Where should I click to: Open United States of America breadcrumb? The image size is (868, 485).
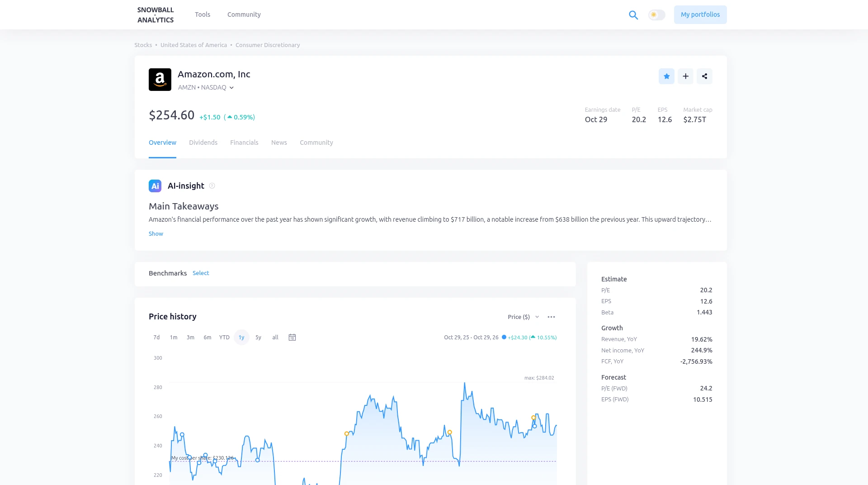193,45
